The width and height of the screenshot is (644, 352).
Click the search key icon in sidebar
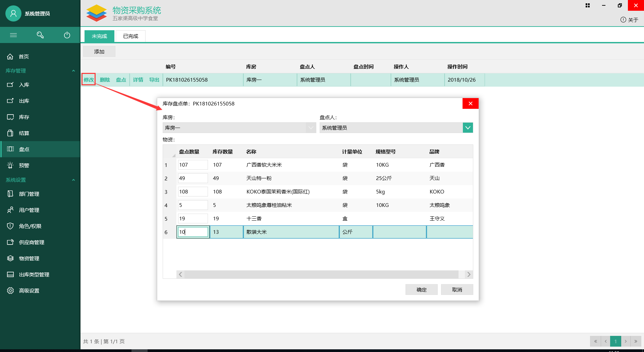(40, 35)
